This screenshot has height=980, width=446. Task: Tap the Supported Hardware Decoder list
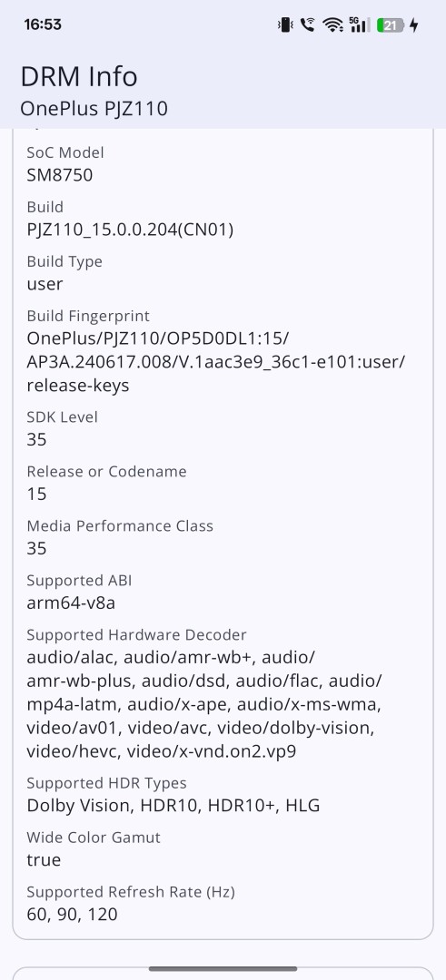tap(204, 704)
